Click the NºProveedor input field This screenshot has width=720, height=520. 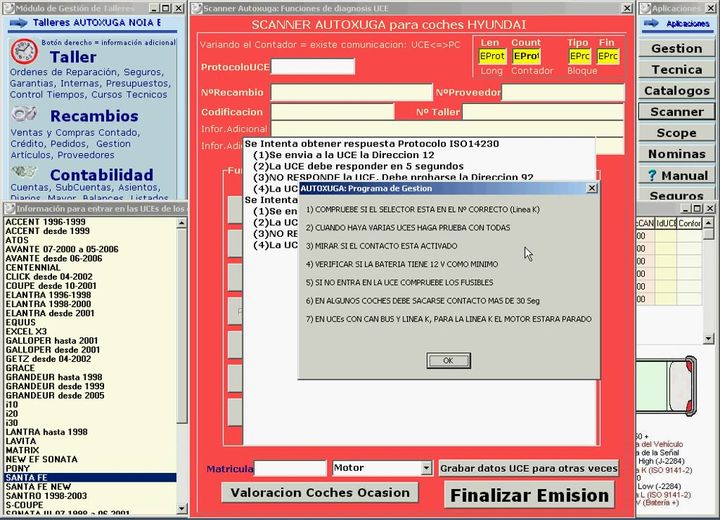[x=563, y=92]
